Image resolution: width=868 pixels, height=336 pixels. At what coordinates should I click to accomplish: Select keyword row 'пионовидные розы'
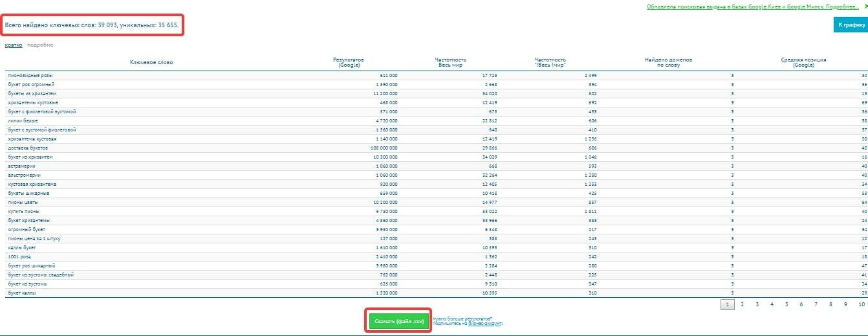[x=437, y=76]
